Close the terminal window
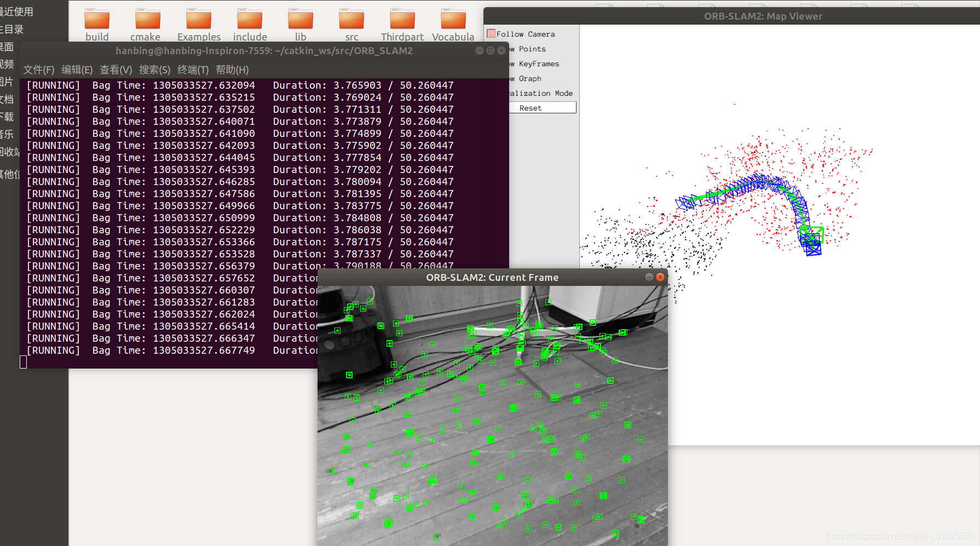This screenshot has width=980, height=546. coord(501,50)
